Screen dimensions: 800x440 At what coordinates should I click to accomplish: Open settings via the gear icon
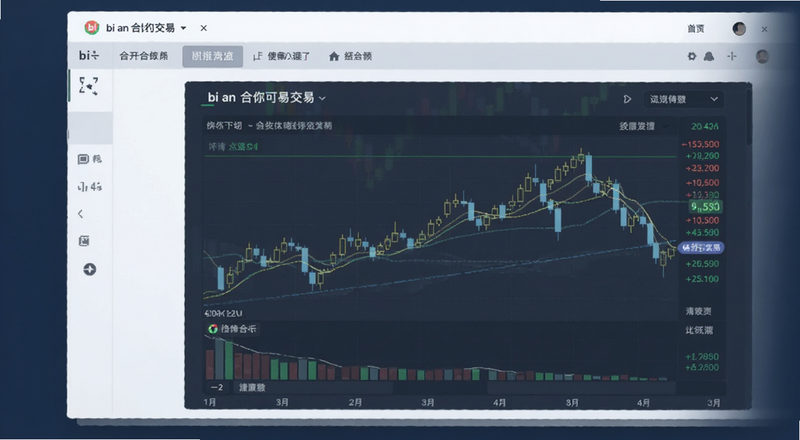(692, 56)
